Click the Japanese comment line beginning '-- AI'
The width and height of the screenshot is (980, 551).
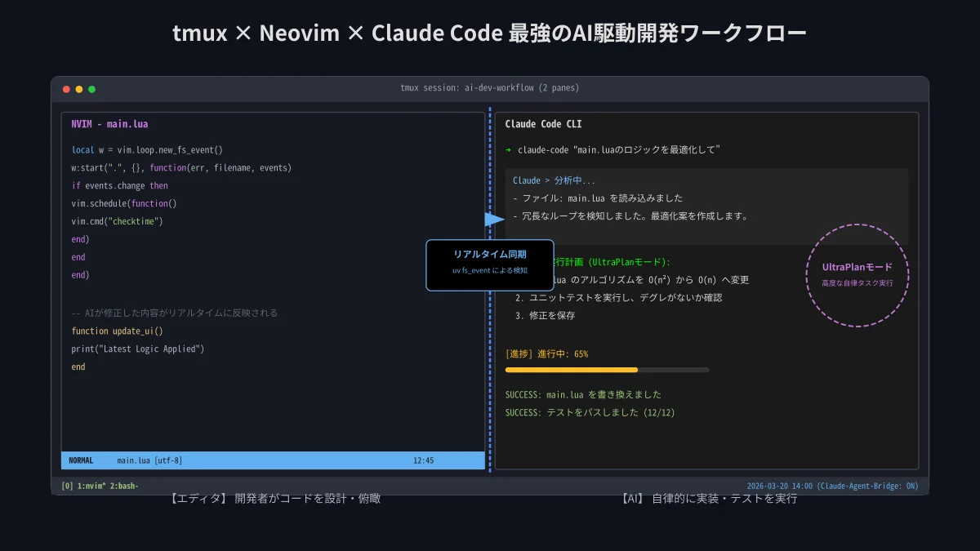click(x=174, y=313)
